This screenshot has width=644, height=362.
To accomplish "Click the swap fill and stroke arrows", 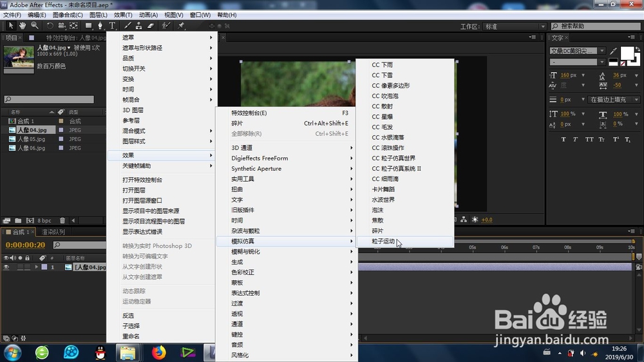I will [638, 49].
